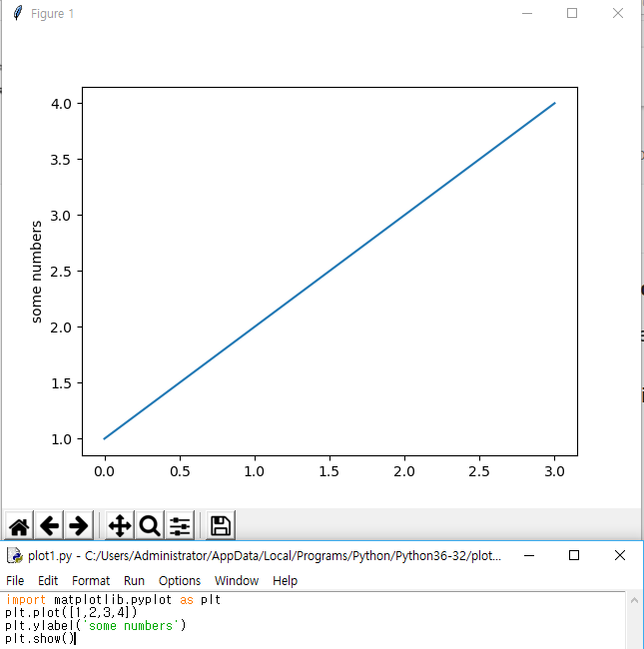Image resolution: width=644 pixels, height=649 pixels.
Task: Click the 1.5 x-axis tick label
Action: (329, 471)
